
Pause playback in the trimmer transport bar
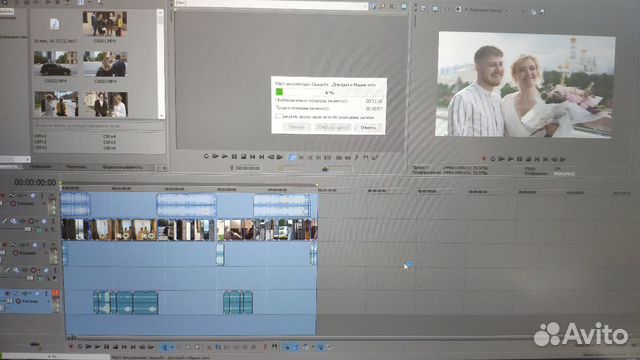(234, 157)
